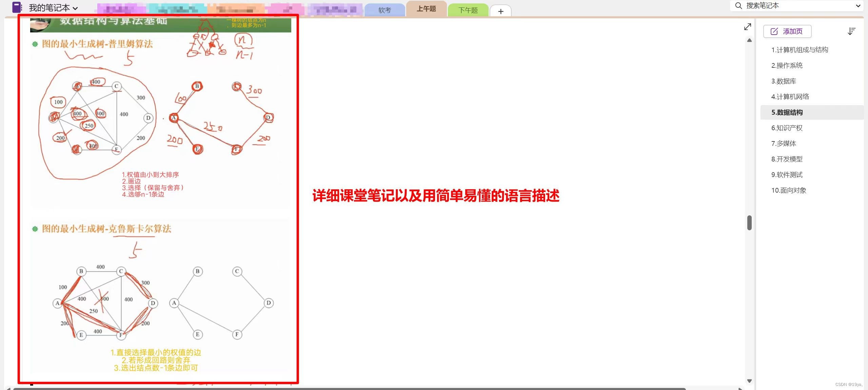Open the page sort order icon
Viewport: 868px width, 390px height.
click(x=851, y=32)
